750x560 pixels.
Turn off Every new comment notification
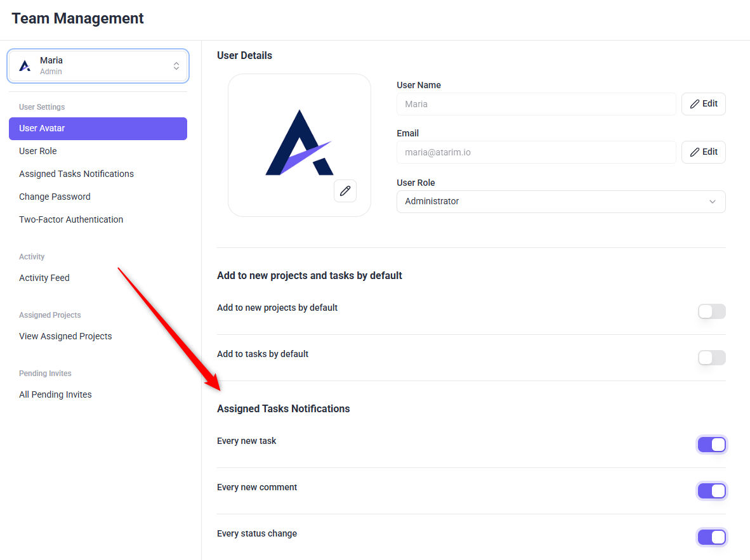711,491
